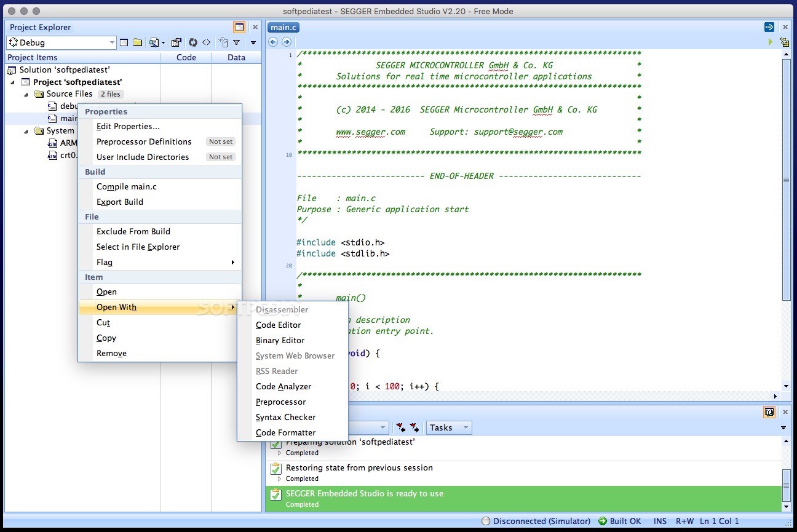Collapse the System folder in the project tree
This screenshot has width=797, height=532.
(26, 131)
